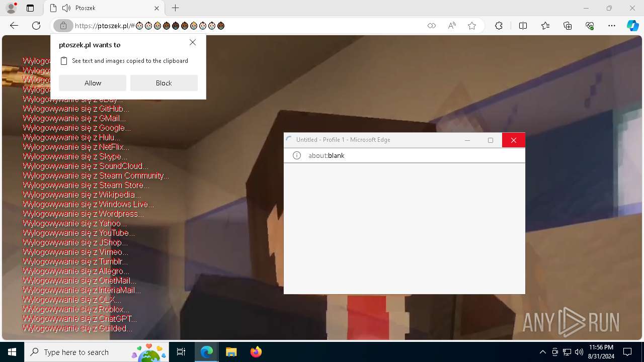Click 'Wylogowywanie się z GMail...' text

pos(74,119)
